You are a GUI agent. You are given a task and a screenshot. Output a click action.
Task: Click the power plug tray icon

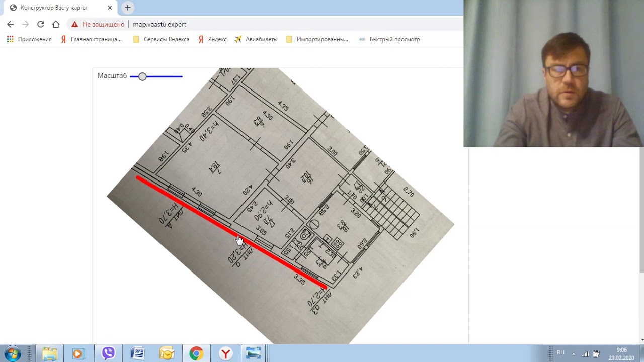pos(596,353)
